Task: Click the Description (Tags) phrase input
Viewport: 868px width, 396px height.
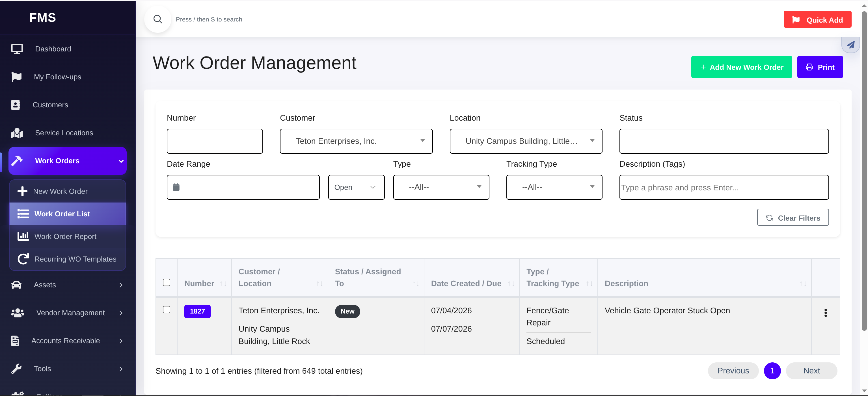Action: coord(724,187)
